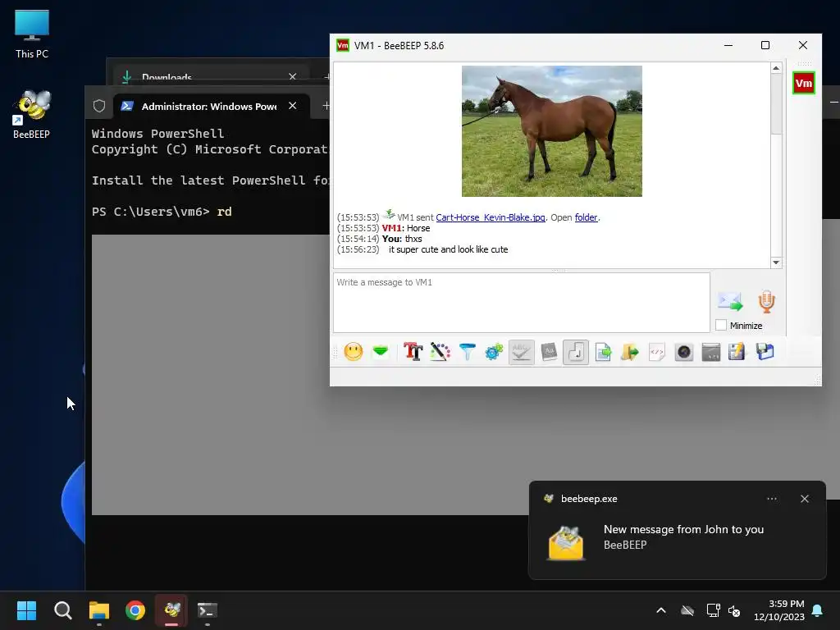Screen dimensions: 840x630
Task: Open BeeBEEP desktop shortcut
Action: tap(32, 115)
